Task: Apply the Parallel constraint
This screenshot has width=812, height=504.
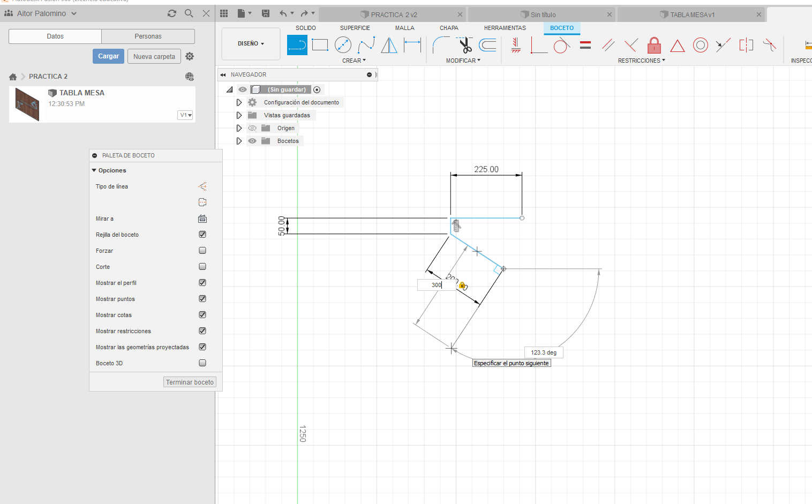Action: (608, 45)
